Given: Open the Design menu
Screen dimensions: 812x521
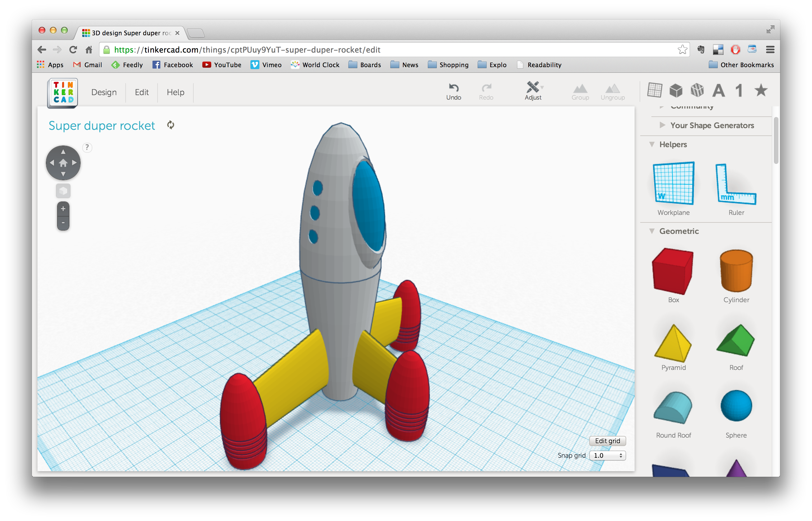Looking at the screenshot, I should [104, 92].
